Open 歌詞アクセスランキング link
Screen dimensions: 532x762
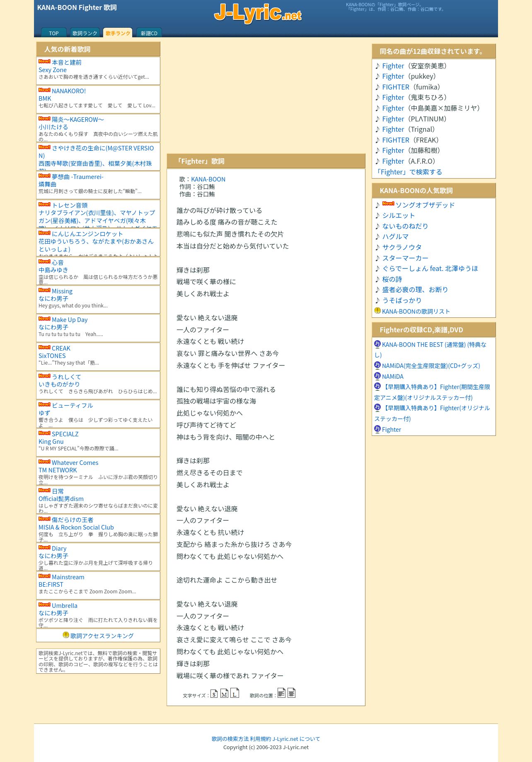click(102, 636)
